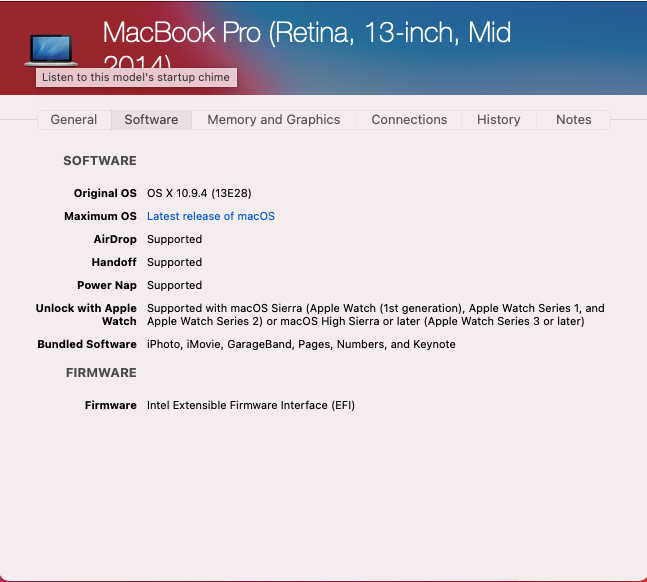Click the Unlock with Apple Watch label
The width and height of the screenshot is (647, 582).
[86, 315]
